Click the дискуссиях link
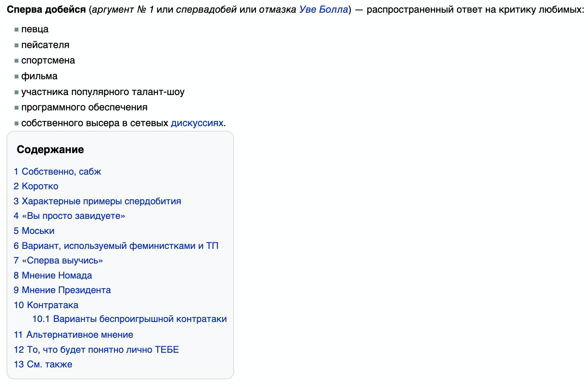 click(x=197, y=123)
